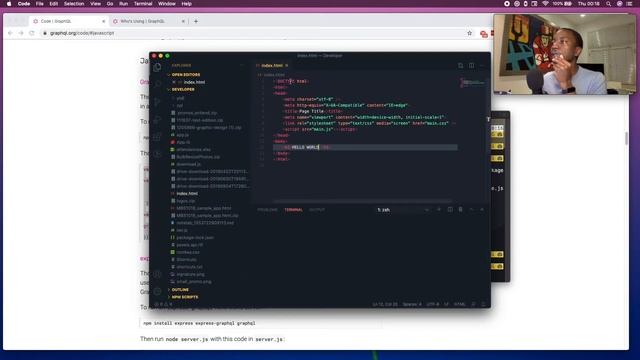Open the Run and Debug view in activity bar
This screenshot has width=640, height=360.
point(157,119)
